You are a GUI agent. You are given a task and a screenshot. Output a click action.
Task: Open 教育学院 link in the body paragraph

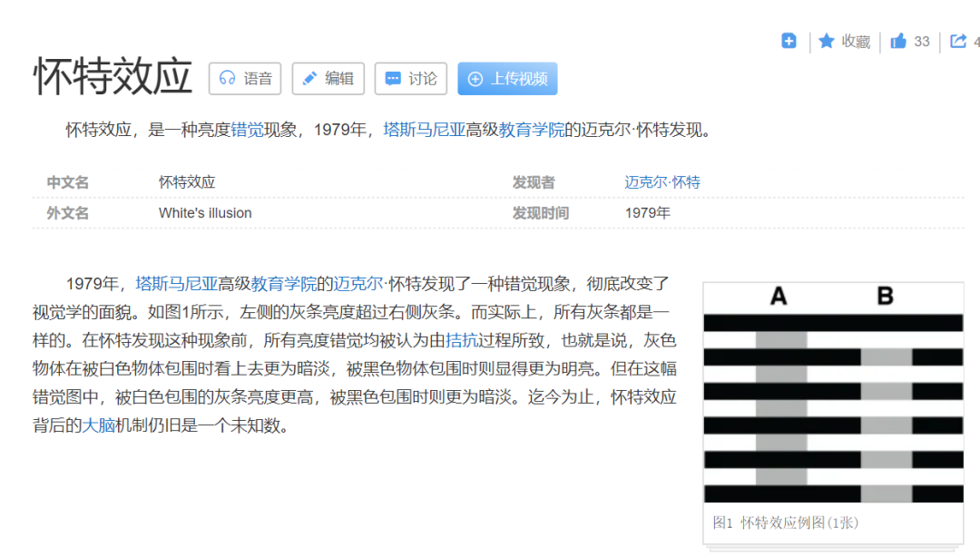point(284,284)
